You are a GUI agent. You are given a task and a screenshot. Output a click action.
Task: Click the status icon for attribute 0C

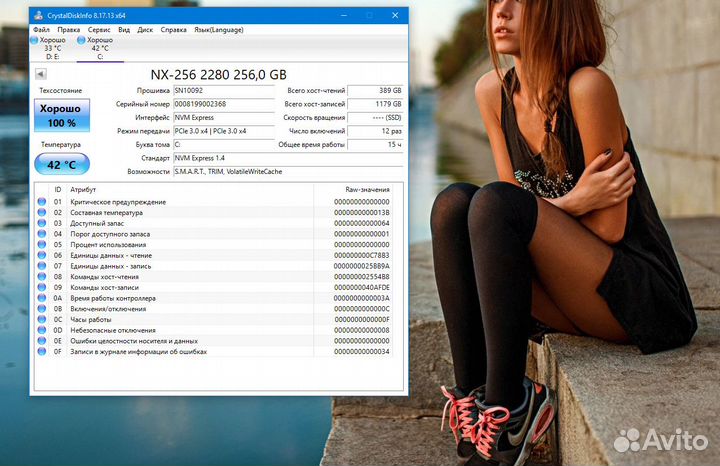click(42, 319)
